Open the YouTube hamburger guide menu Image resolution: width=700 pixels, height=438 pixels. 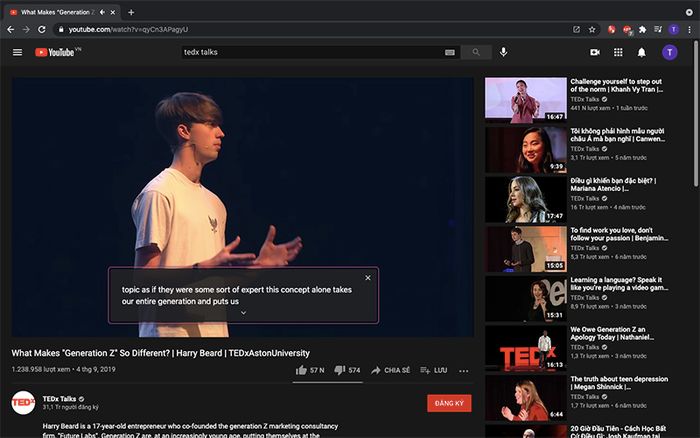[x=17, y=52]
